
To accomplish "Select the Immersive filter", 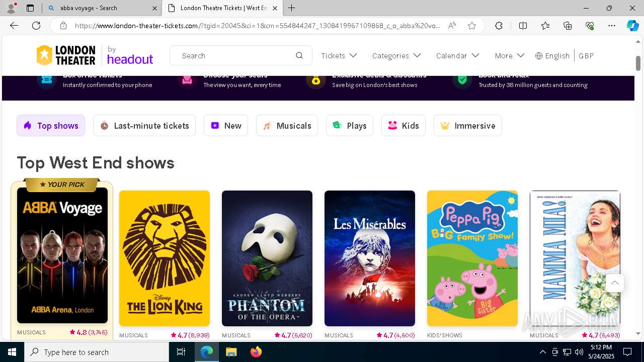I will coord(468,126).
